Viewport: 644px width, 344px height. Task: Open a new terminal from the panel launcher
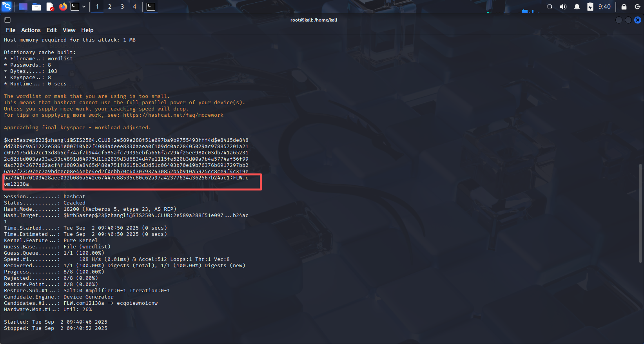pos(75,7)
